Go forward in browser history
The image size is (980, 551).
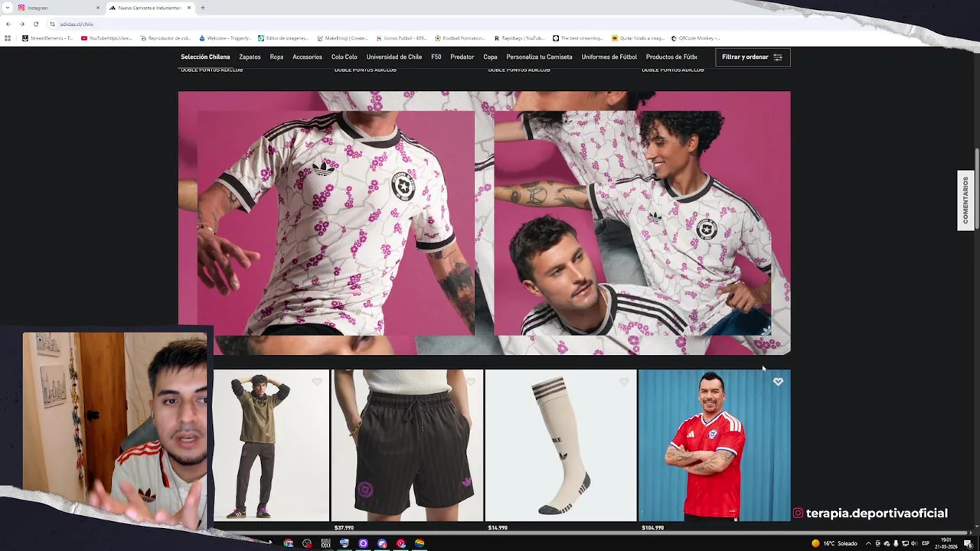(21, 24)
